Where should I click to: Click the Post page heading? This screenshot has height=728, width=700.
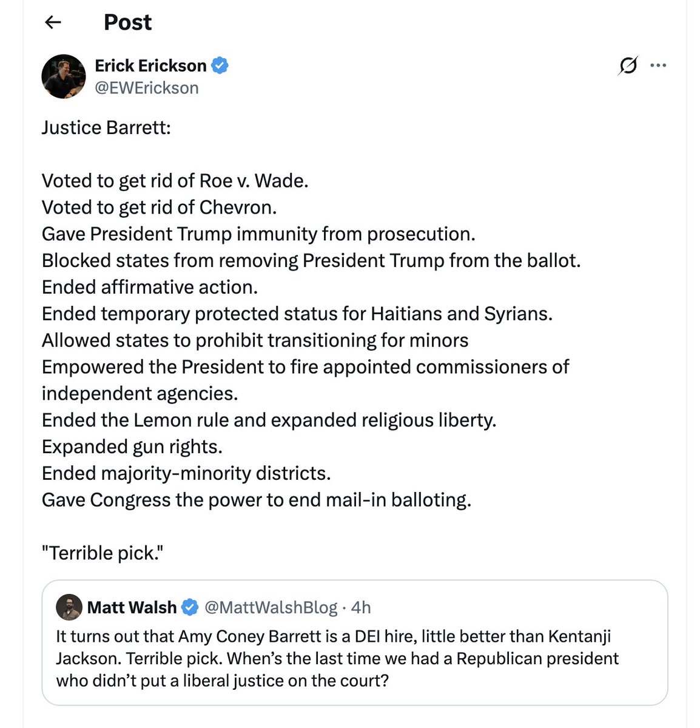(127, 22)
